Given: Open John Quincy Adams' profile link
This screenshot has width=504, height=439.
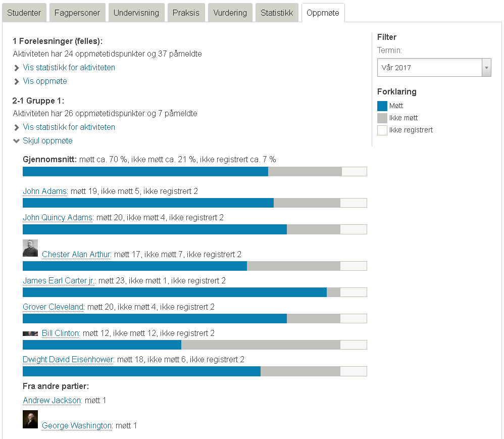Looking at the screenshot, I should (58, 218).
